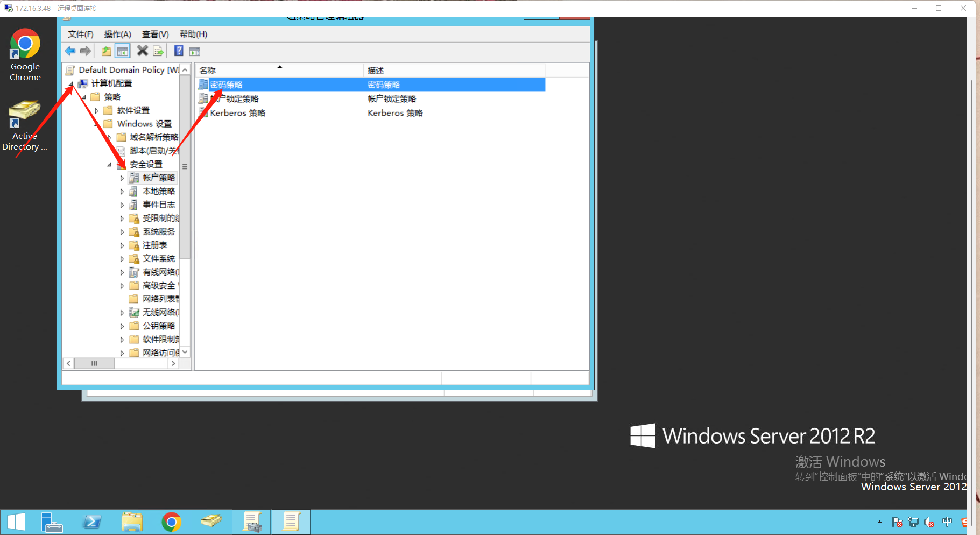Viewport: 980px width, 535px height.
Task: Collapse the 安全设置 tree node
Action: tap(109, 165)
